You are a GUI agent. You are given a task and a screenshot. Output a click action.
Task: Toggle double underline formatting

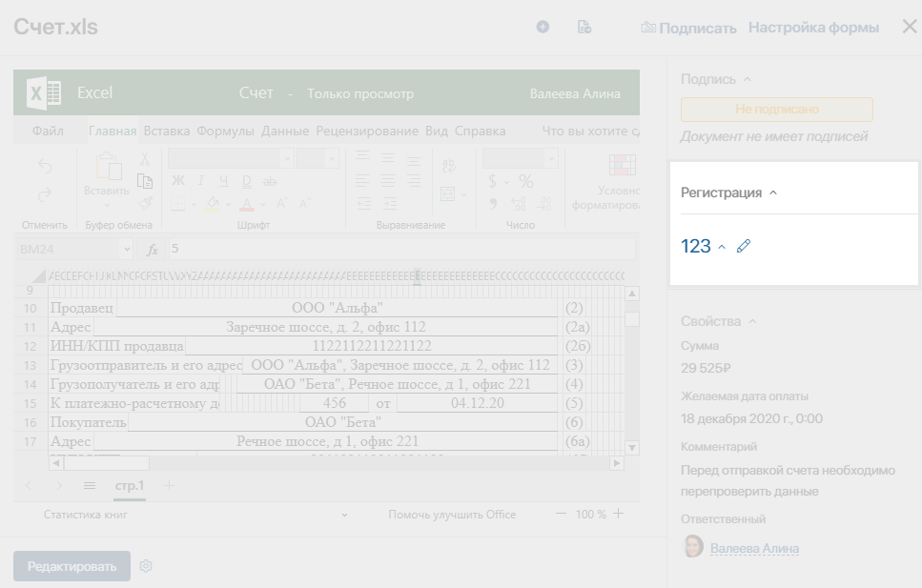246,181
